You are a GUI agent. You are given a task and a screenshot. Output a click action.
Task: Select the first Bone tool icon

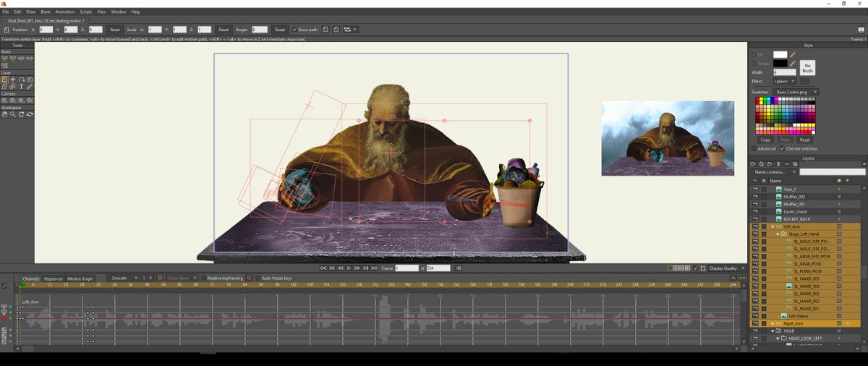tap(4, 58)
